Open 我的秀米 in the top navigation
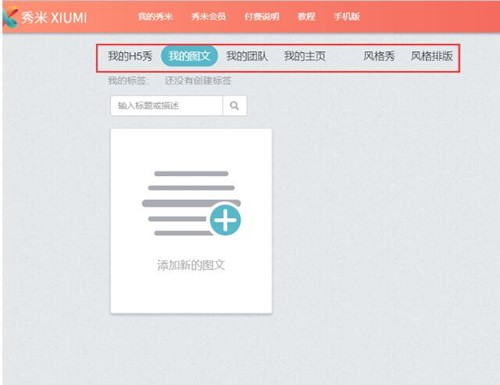 pos(155,16)
